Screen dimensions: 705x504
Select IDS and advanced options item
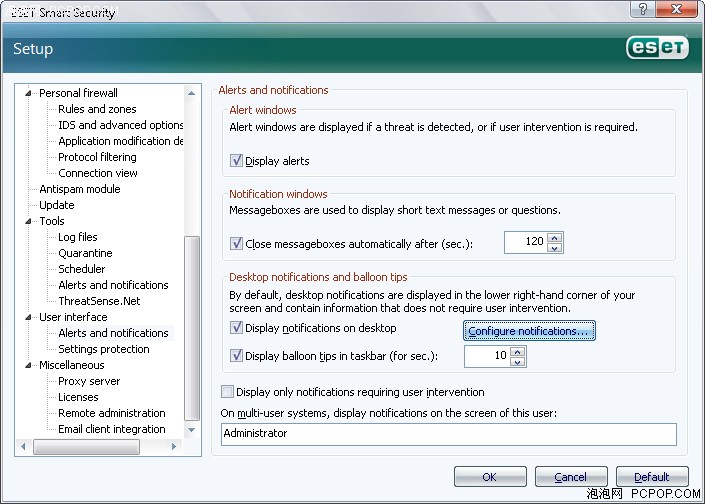coord(120,125)
